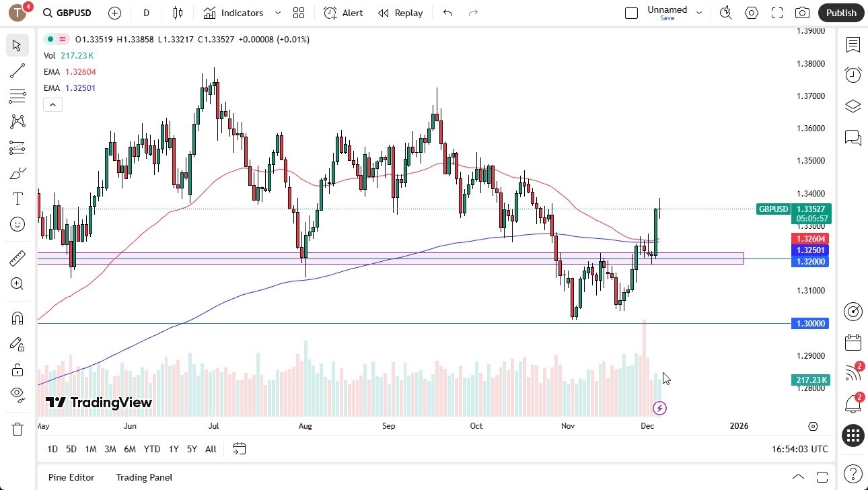Take a chart snapshot with the camera icon
868x490 pixels.
(802, 13)
